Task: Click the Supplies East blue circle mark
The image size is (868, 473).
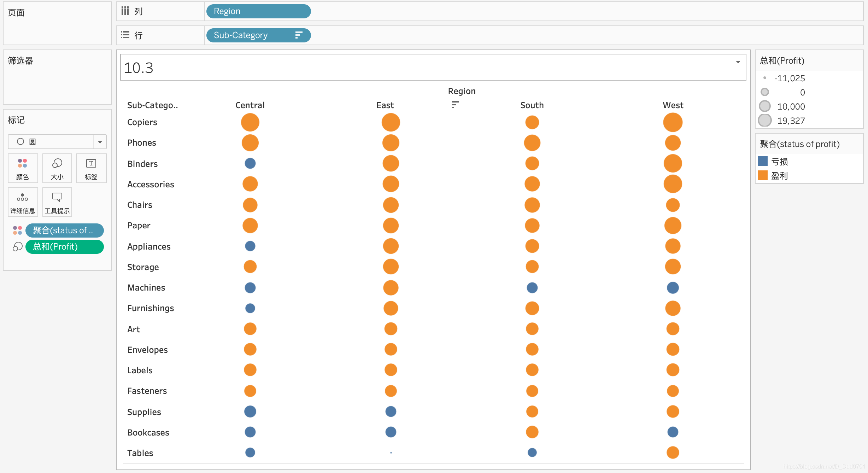Action: point(391,411)
